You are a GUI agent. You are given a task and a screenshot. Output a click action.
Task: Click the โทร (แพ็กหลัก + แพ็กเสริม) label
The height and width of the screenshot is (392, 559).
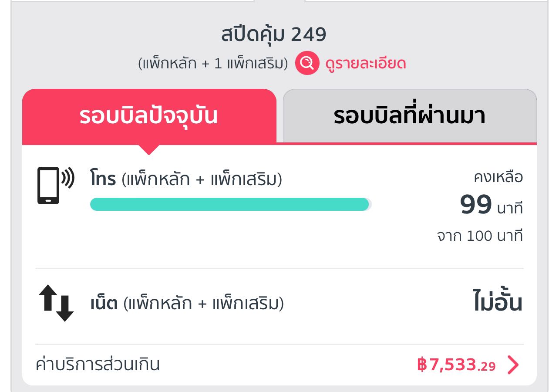point(186,179)
